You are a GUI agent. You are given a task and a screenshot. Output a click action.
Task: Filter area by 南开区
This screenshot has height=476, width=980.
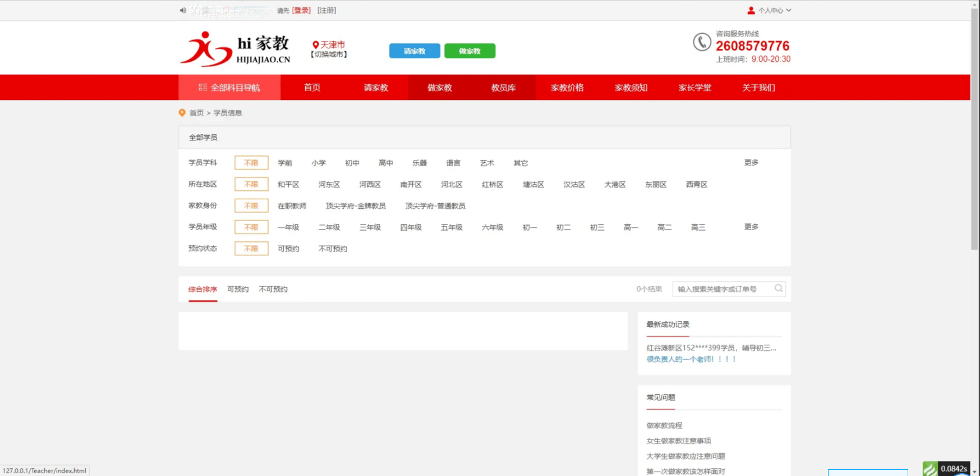click(x=411, y=184)
